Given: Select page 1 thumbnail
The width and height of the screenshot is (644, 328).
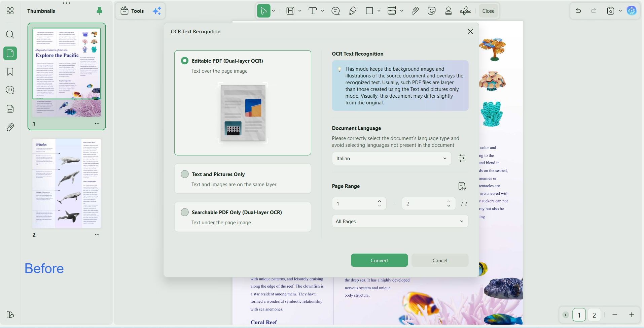Looking at the screenshot, I should [x=67, y=72].
